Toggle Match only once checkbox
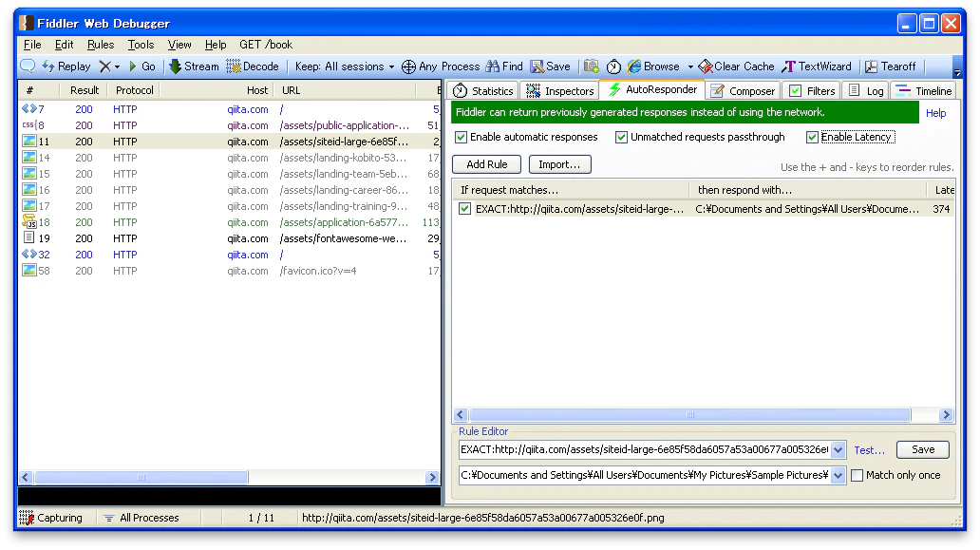 857,475
